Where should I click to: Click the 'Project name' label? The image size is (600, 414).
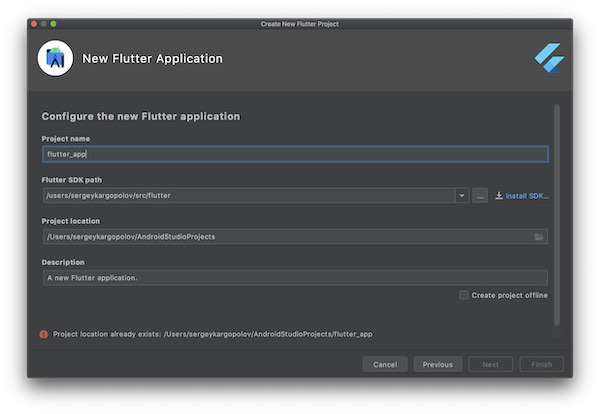coord(66,139)
